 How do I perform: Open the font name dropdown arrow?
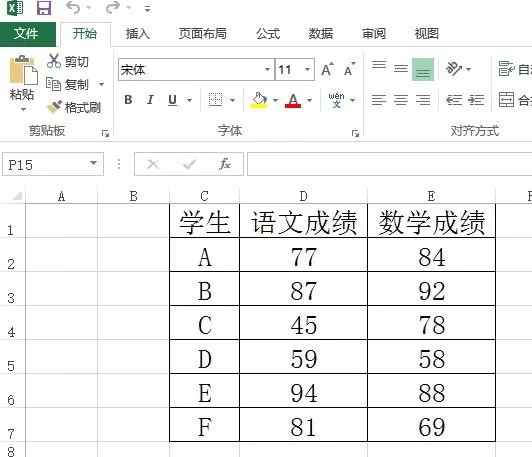click(267, 70)
